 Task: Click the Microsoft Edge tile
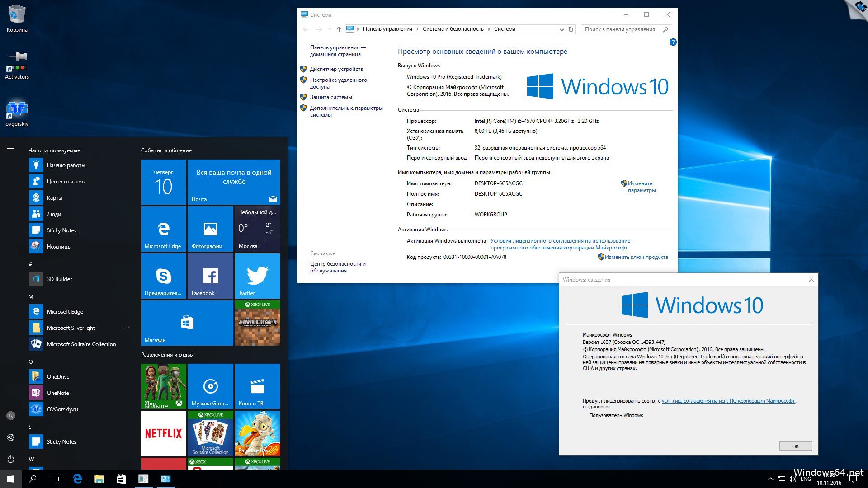tap(164, 229)
